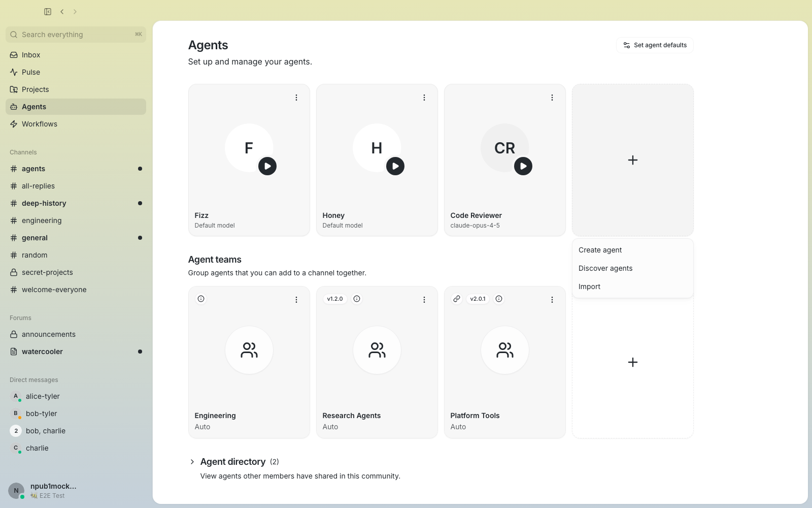Open Platform Tools three-dot menu
The height and width of the screenshot is (508, 812).
click(552, 300)
